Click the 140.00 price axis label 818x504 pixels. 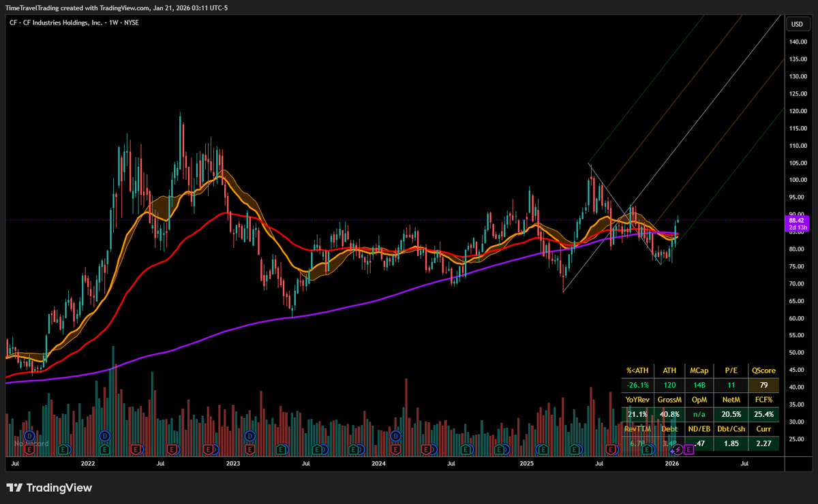point(798,42)
